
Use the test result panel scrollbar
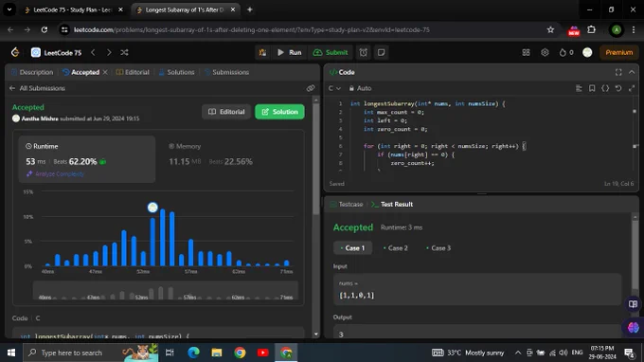pos(635,255)
